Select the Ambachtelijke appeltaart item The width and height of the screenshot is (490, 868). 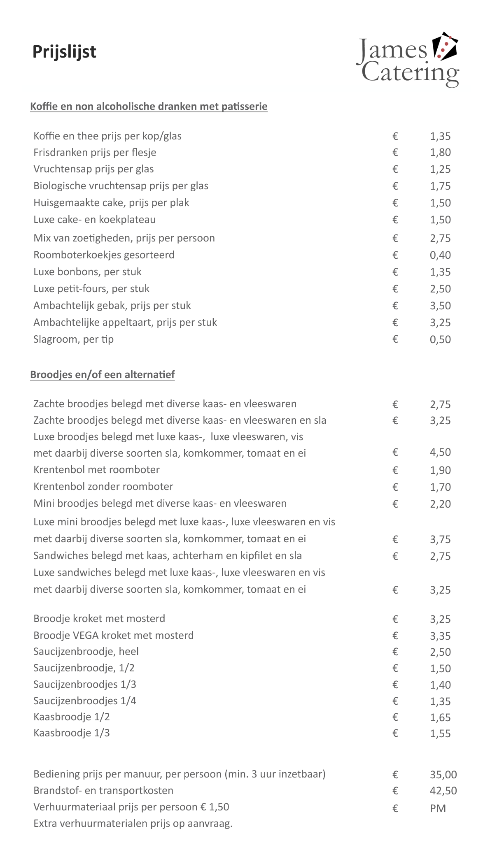(125, 323)
